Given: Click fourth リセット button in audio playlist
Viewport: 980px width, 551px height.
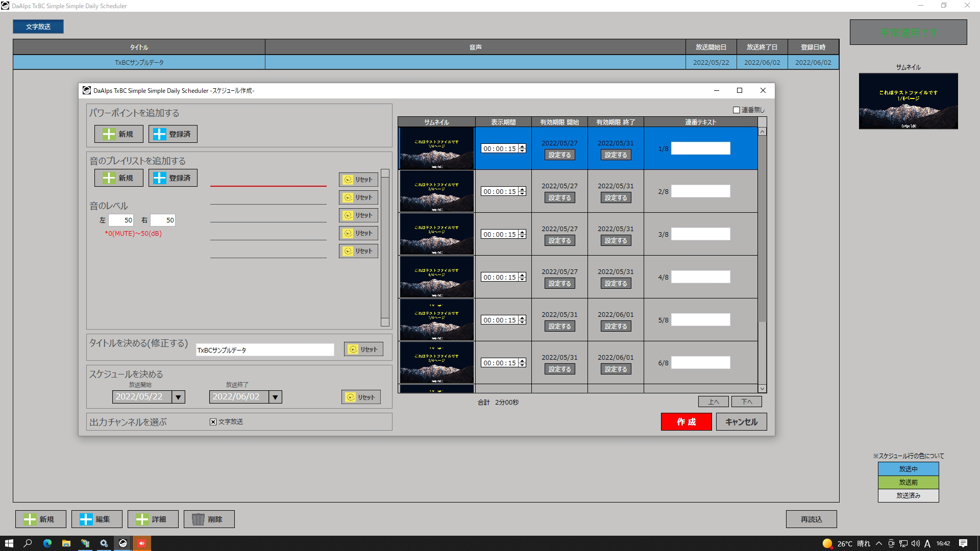Looking at the screenshot, I should point(358,233).
